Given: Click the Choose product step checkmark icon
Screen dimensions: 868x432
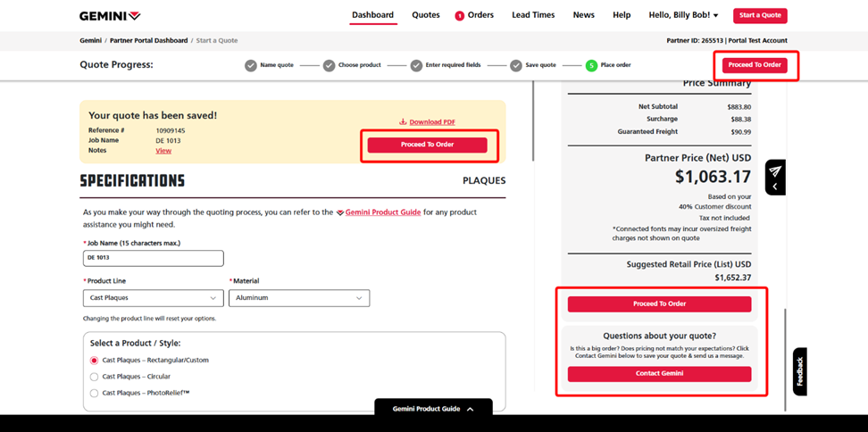Looking at the screenshot, I should click(x=329, y=65).
